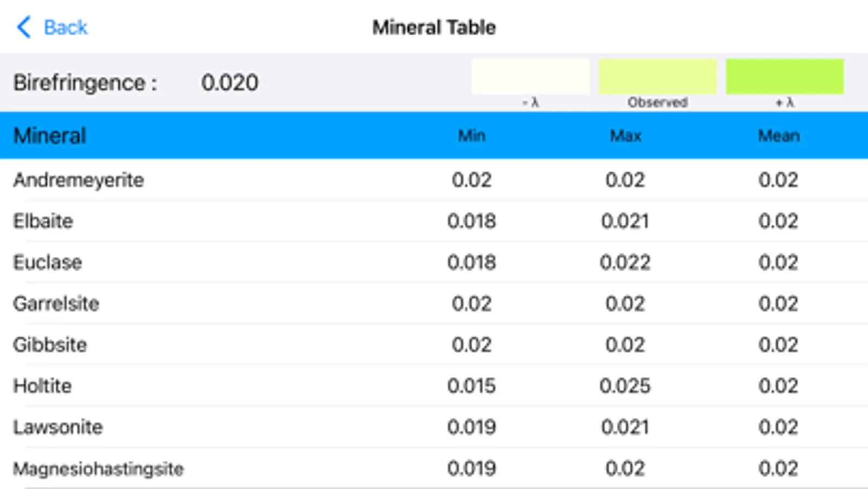Click the plus lambda color swatch
Image resolution: width=868 pixels, height=489 pixels.
pyautogui.click(x=784, y=77)
